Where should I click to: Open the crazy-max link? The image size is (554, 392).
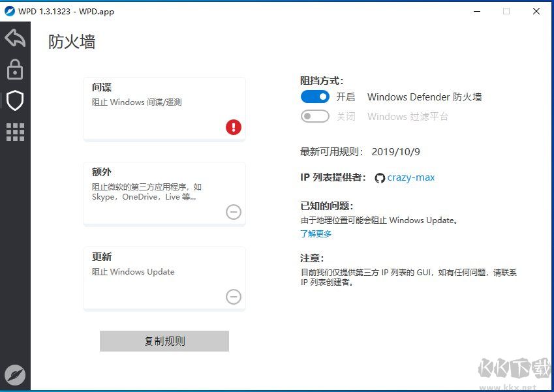click(x=410, y=177)
